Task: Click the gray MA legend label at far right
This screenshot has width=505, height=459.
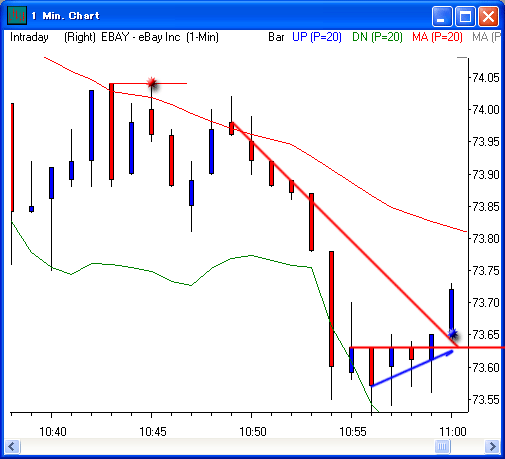Action: pos(486,37)
